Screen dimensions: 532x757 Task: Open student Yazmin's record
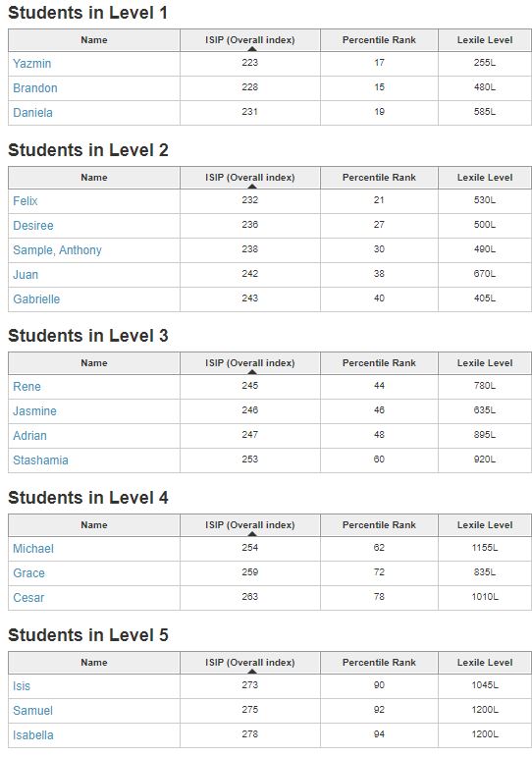31,64
